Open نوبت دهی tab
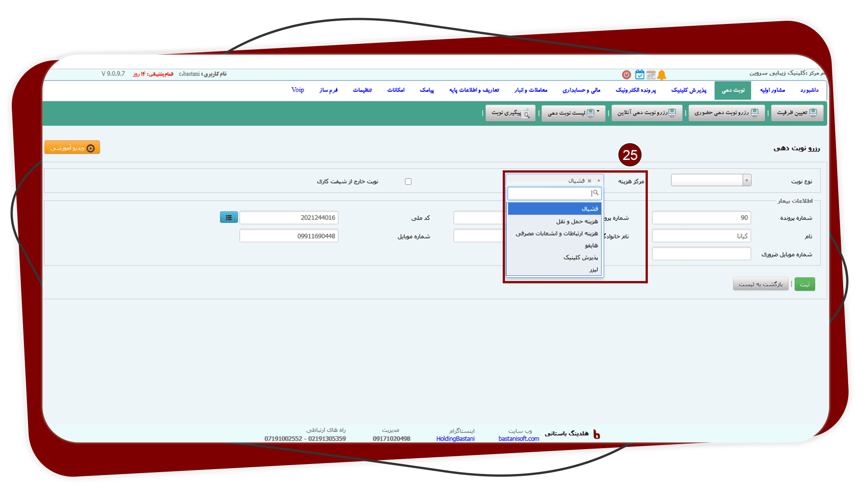The image size is (868, 488). click(733, 90)
